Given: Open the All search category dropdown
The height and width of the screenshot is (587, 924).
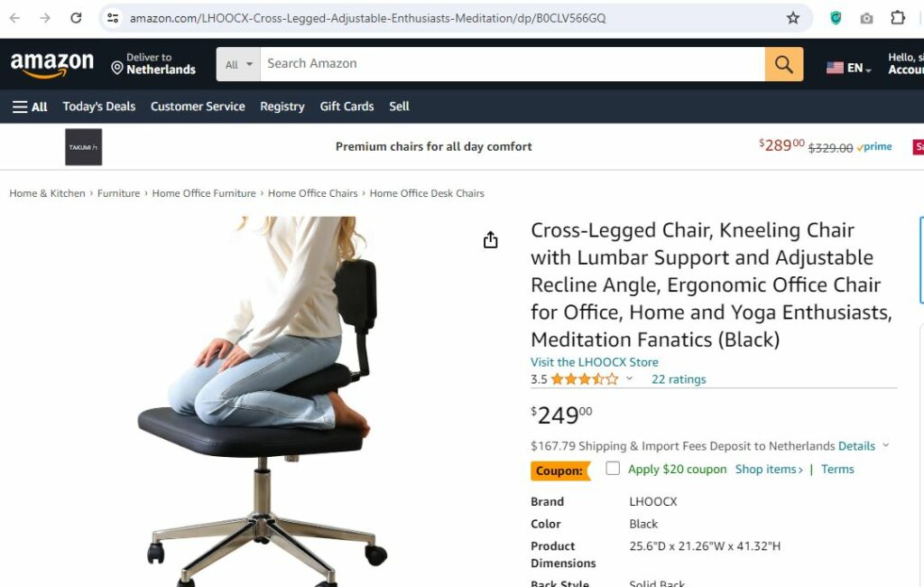Looking at the screenshot, I should (x=238, y=64).
